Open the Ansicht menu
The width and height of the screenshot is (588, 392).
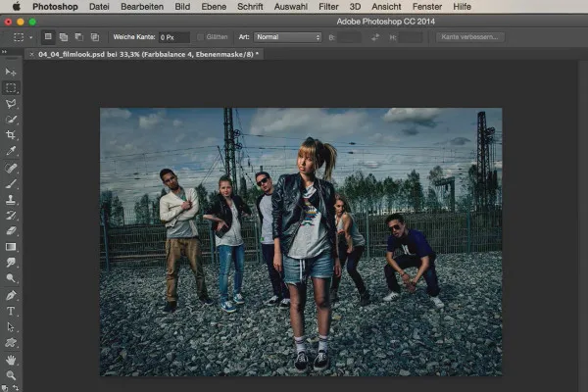[386, 7]
